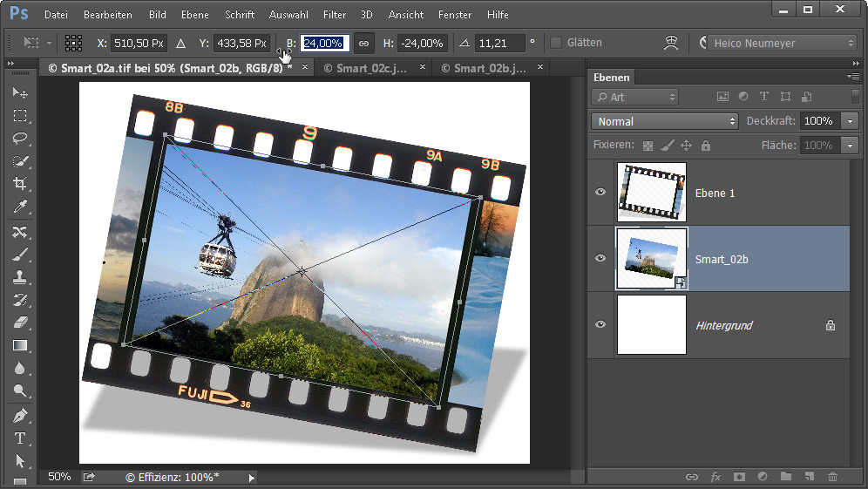Screen dimensions: 868x489
Task: Select the Brush tool
Action: pos(20,255)
